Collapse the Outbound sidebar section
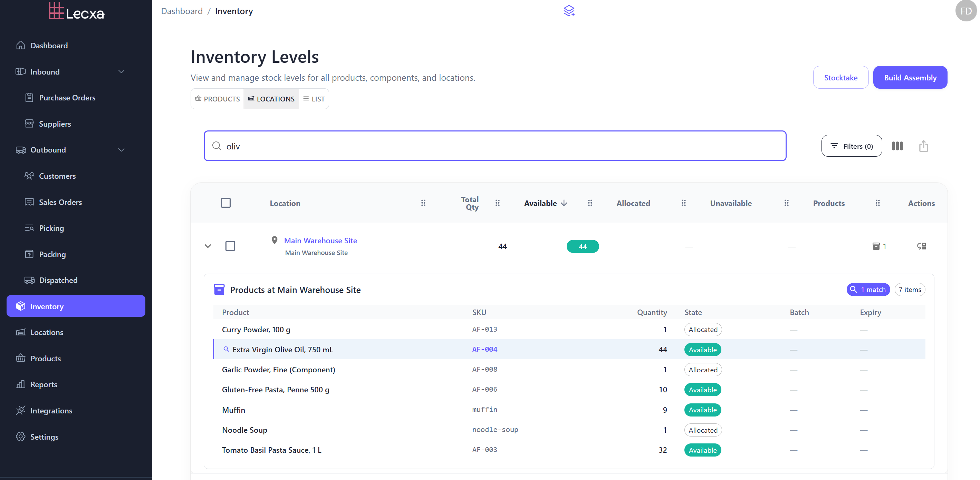980x480 pixels. tap(121, 150)
